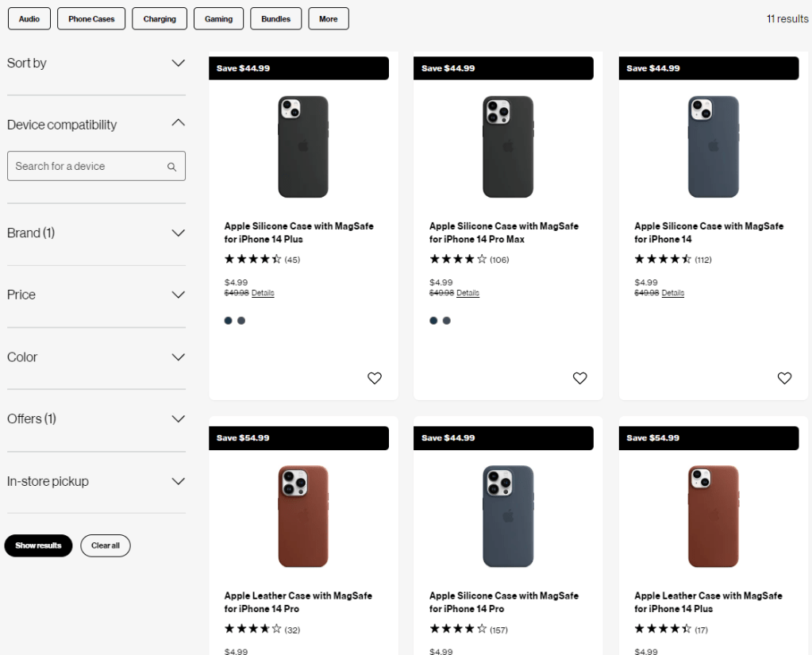The width and height of the screenshot is (812, 655).
Task: Click the Clear all filters button
Action: pyautogui.click(x=106, y=545)
